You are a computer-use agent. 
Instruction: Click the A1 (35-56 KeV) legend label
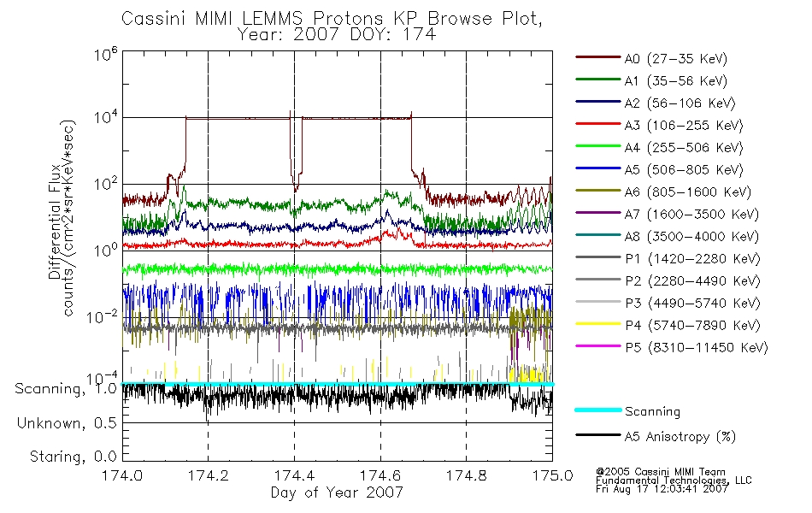coord(675,81)
